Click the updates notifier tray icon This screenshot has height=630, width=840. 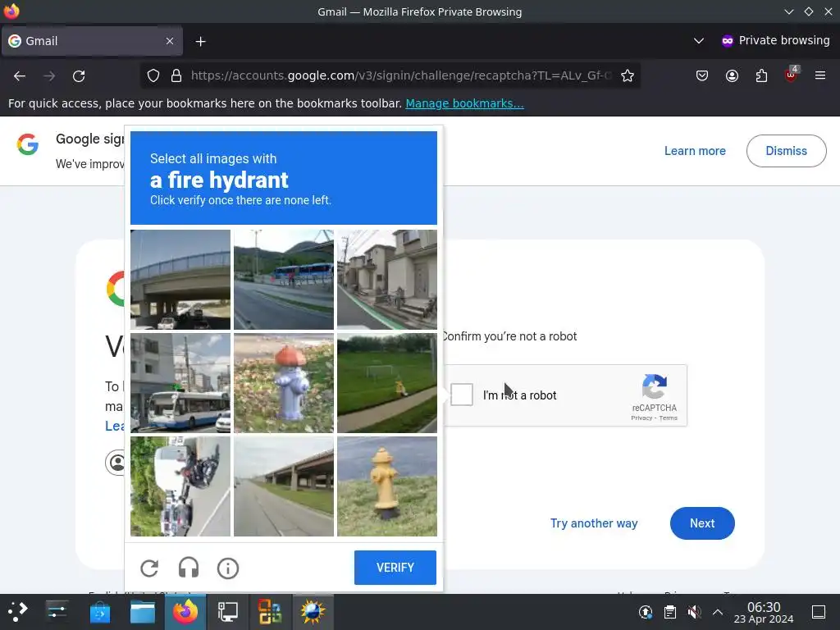[646, 612]
